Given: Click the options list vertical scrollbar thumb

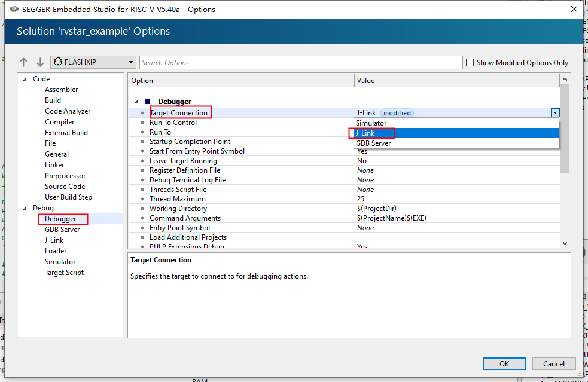Looking at the screenshot, I should (565, 128).
